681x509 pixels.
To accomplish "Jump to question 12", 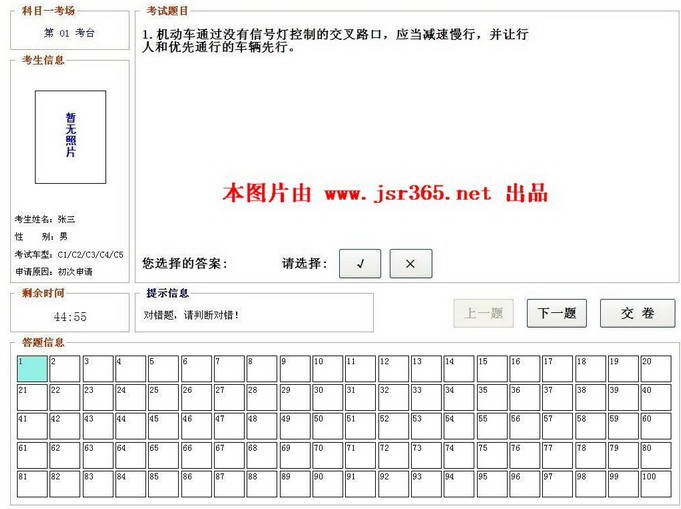I will pos(393,369).
